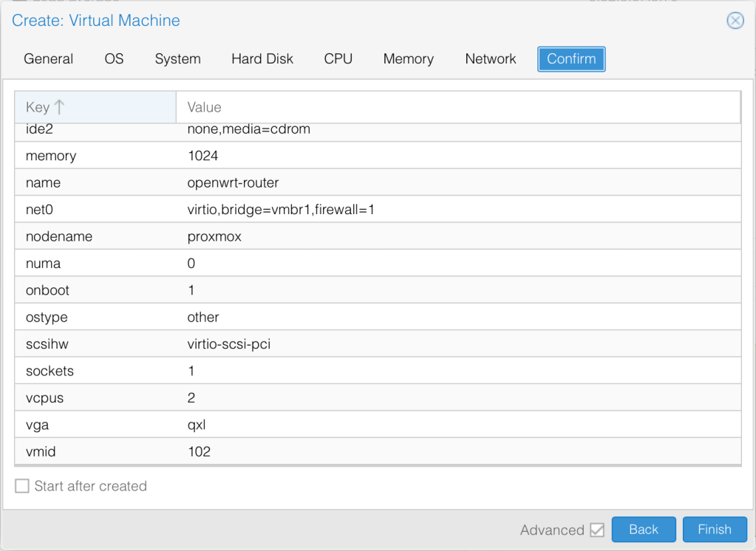This screenshot has width=756, height=551.
Task: Open the OS tab
Action: [114, 59]
